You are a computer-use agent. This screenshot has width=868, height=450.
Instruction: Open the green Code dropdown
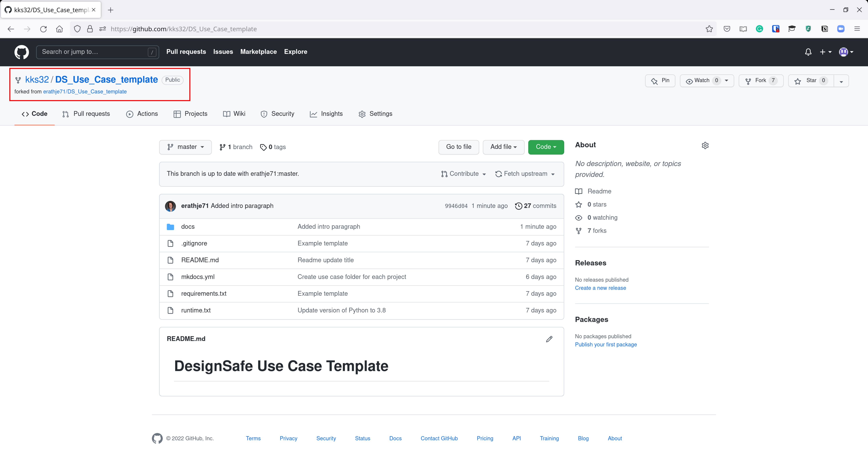(x=546, y=147)
